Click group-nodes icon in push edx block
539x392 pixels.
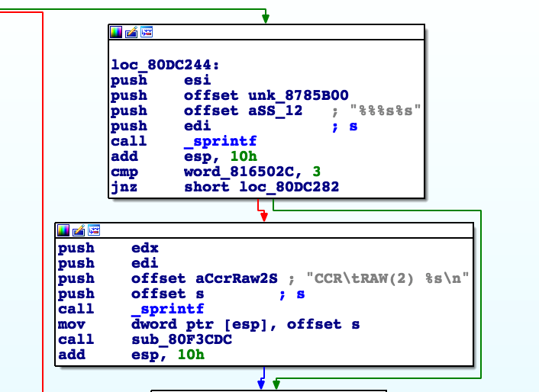coord(94,230)
